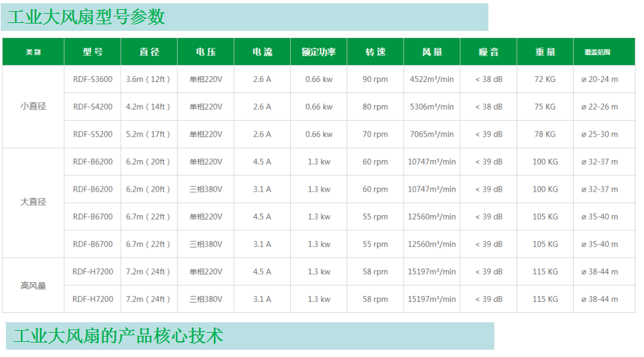Viewport: 644px width, 357px height.
Task: Select the 额定功率 column header
Action: [318, 52]
